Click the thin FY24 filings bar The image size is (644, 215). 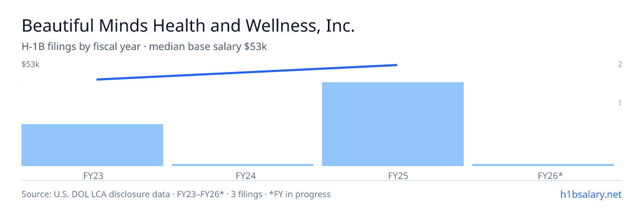click(x=243, y=165)
